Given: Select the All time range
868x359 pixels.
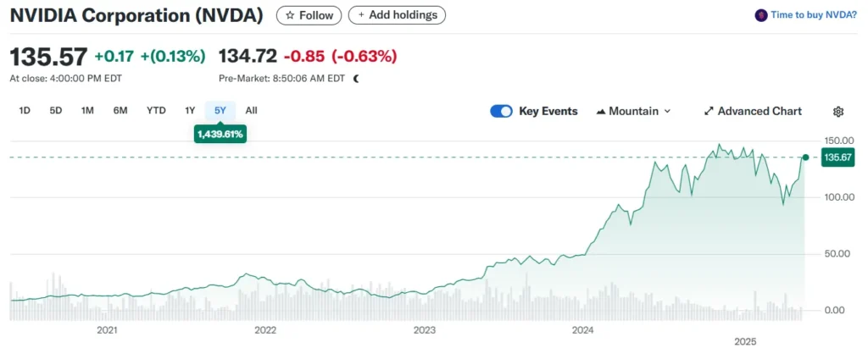Looking at the screenshot, I should (251, 111).
